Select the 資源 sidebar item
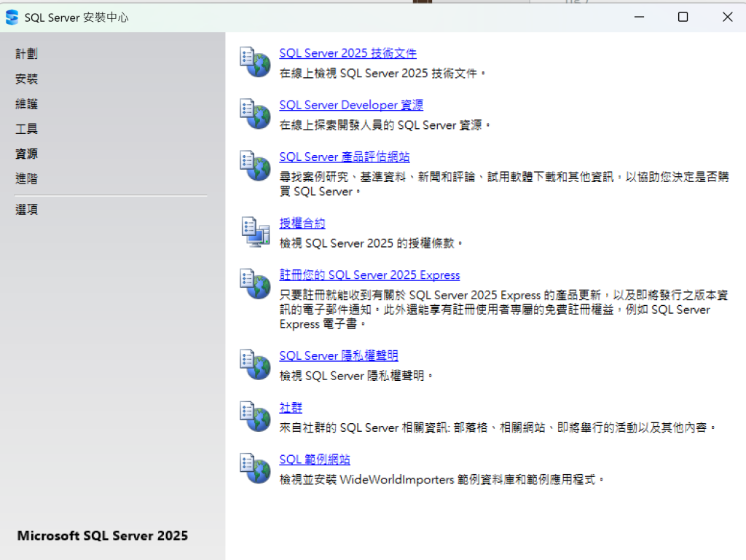 (x=27, y=154)
